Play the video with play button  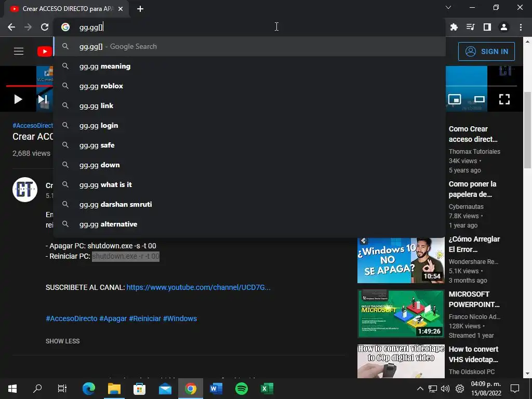pyautogui.click(x=18, y=99)
